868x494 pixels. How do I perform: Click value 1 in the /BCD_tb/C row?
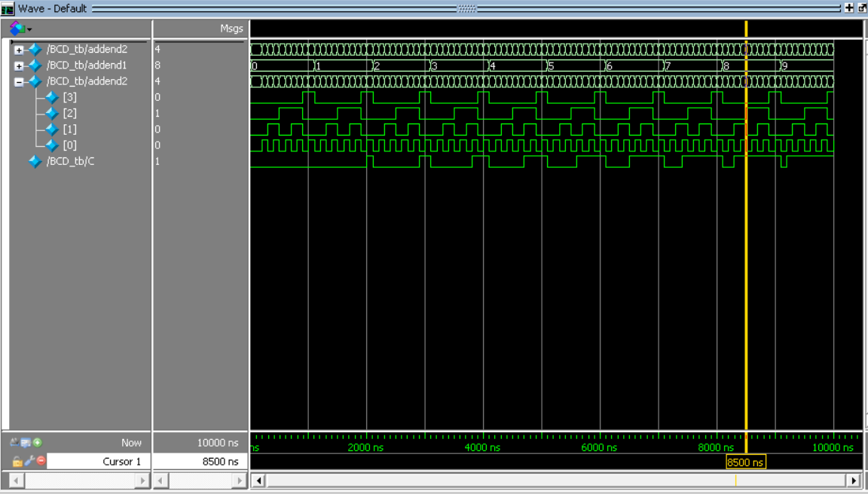(157, 161)
